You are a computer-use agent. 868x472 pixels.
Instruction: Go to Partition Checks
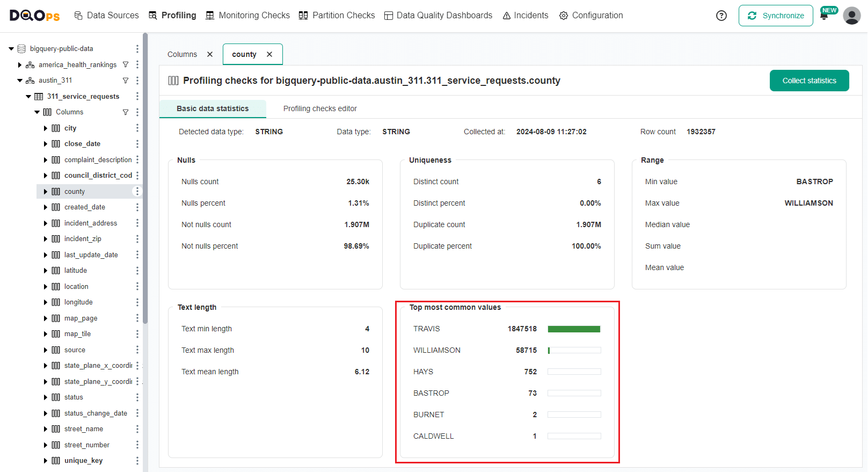(x=337, y=16)
